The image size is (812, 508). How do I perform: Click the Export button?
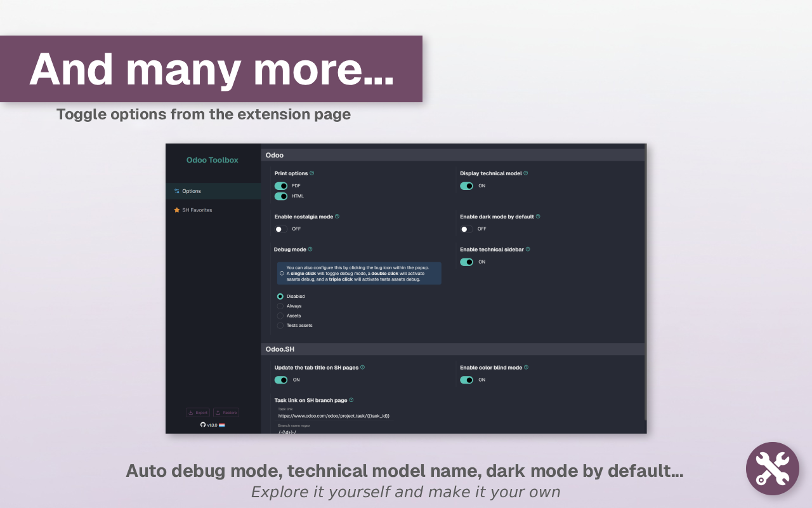pyautogui.click(x=198, y=412)
